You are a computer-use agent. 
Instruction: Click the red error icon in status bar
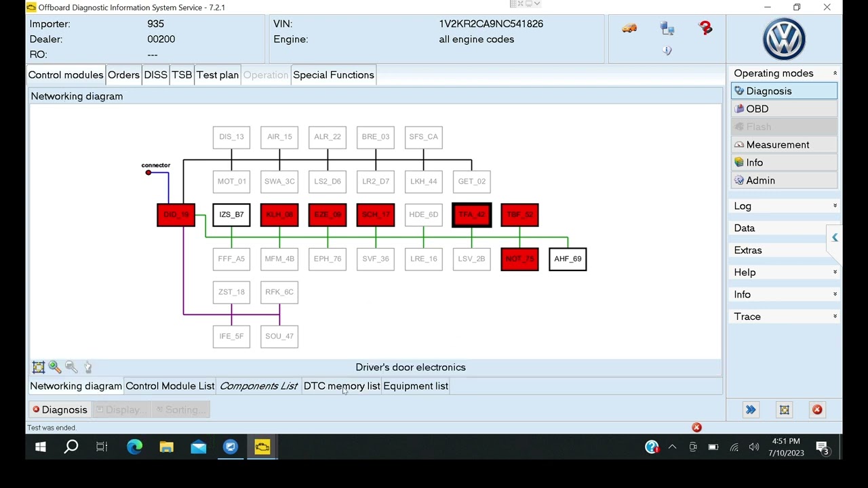pos(696,427)
